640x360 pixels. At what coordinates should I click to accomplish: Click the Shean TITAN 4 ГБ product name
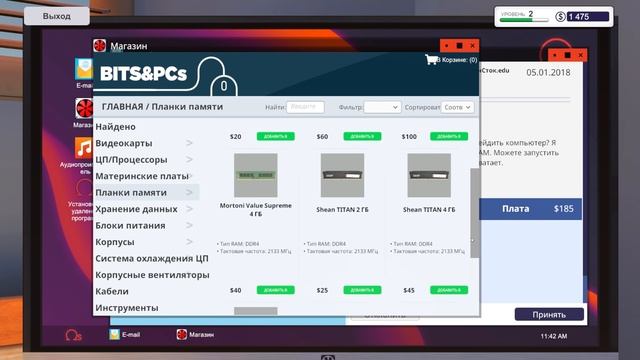(429, 210)
